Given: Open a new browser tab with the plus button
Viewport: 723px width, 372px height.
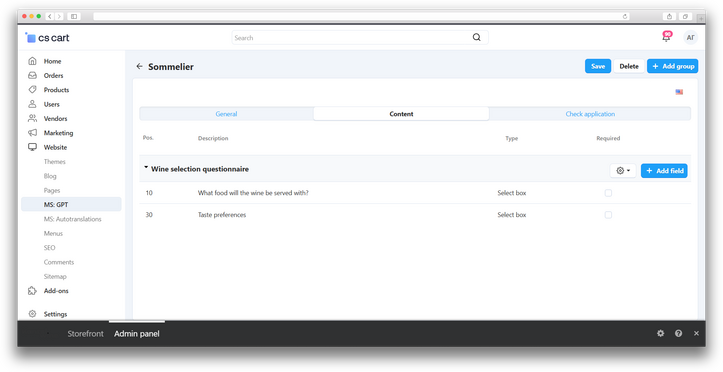Looking at the screenshot, I should click(700, 18).
